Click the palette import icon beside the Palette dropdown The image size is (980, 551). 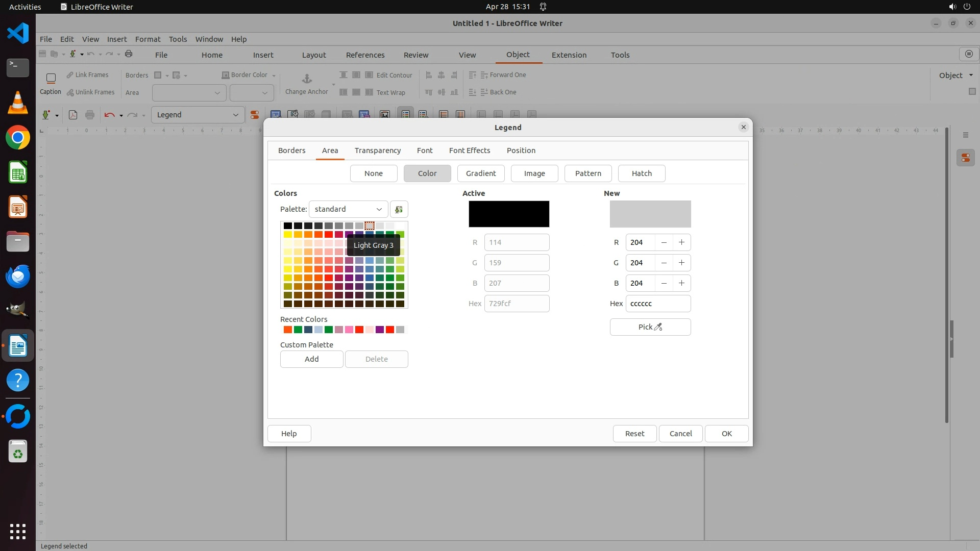[x=399, y=209]
